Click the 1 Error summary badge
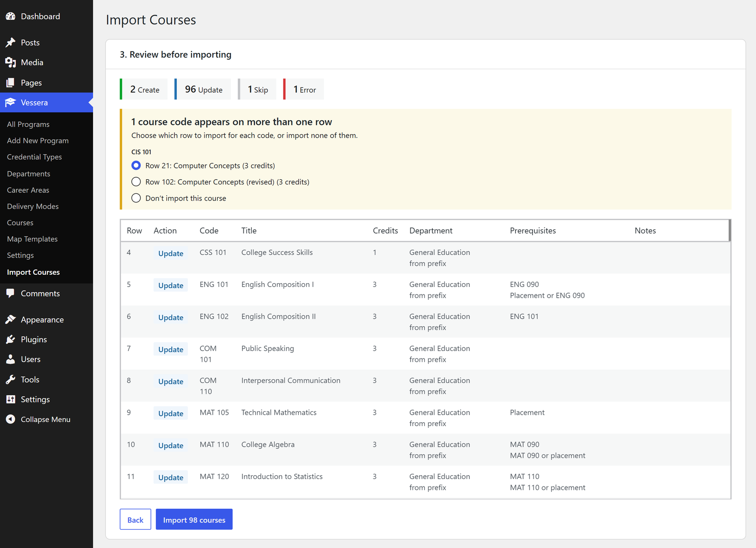 pyautogui.click(x=304, y=89)
